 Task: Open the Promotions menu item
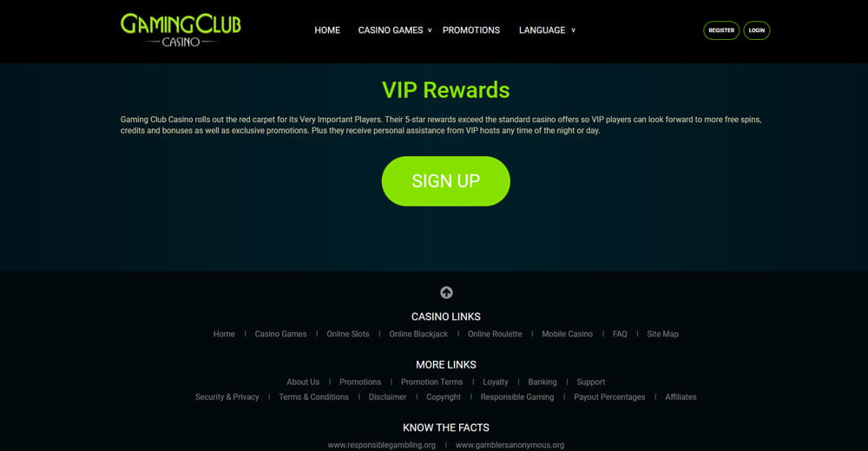471,30
